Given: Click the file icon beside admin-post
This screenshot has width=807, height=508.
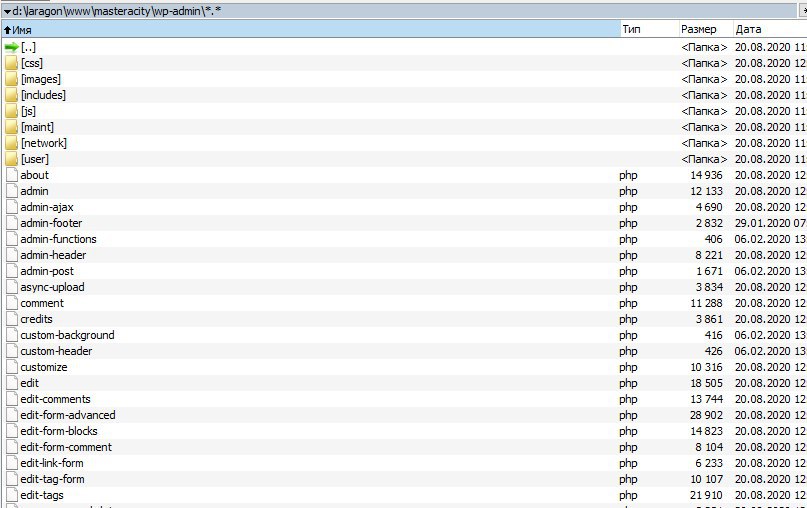Looking at the screenshot, I should point(12,271).
